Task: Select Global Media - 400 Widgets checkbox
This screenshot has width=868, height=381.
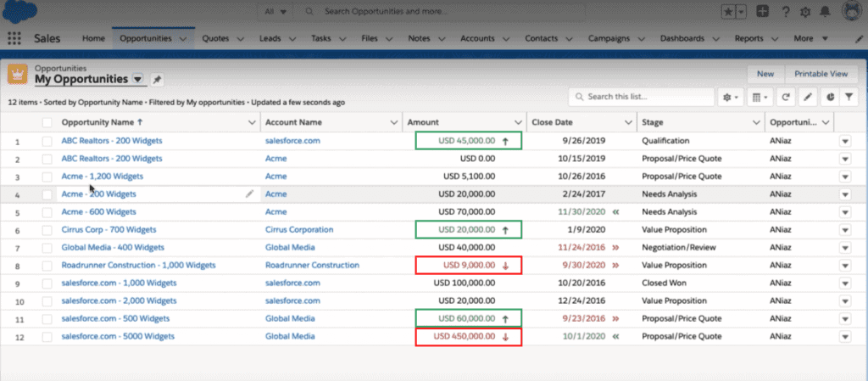Action: tap(47, 248)
